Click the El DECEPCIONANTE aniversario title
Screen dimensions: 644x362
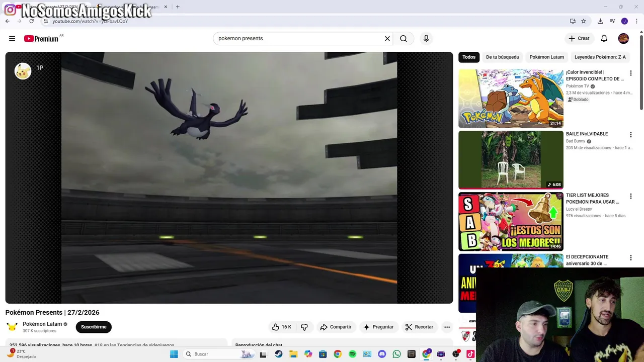[x=587, y=260]
